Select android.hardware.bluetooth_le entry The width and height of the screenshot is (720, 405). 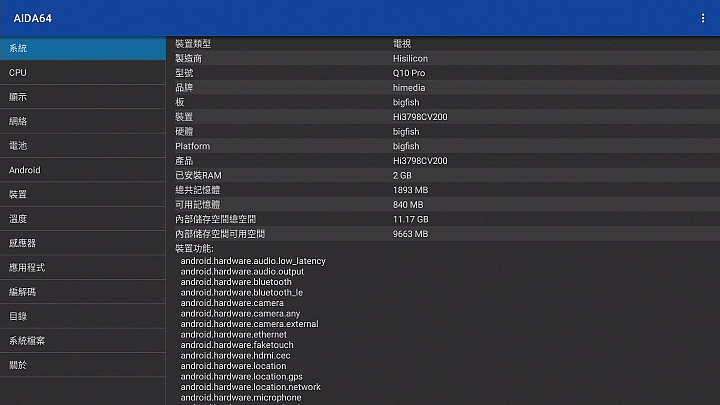click(x=242, y=292)
